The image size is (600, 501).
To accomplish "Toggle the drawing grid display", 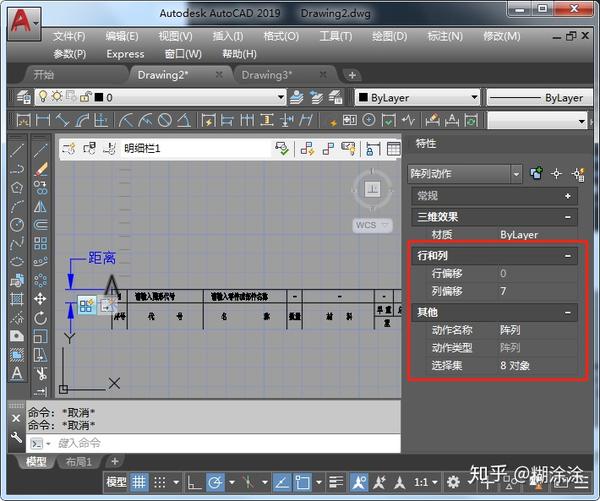I will (x=139, y=482).
